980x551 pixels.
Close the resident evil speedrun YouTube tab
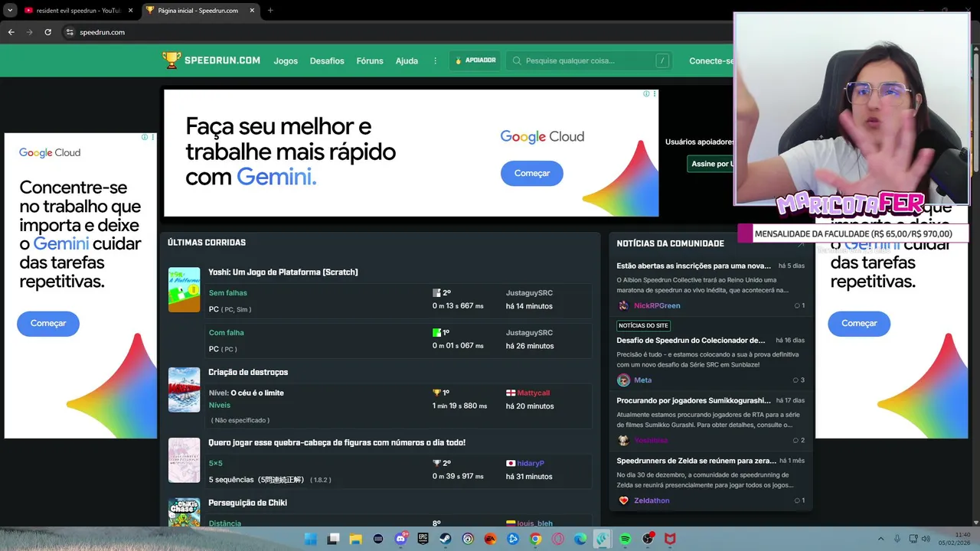pyautogui.click(x=130, y=11)
